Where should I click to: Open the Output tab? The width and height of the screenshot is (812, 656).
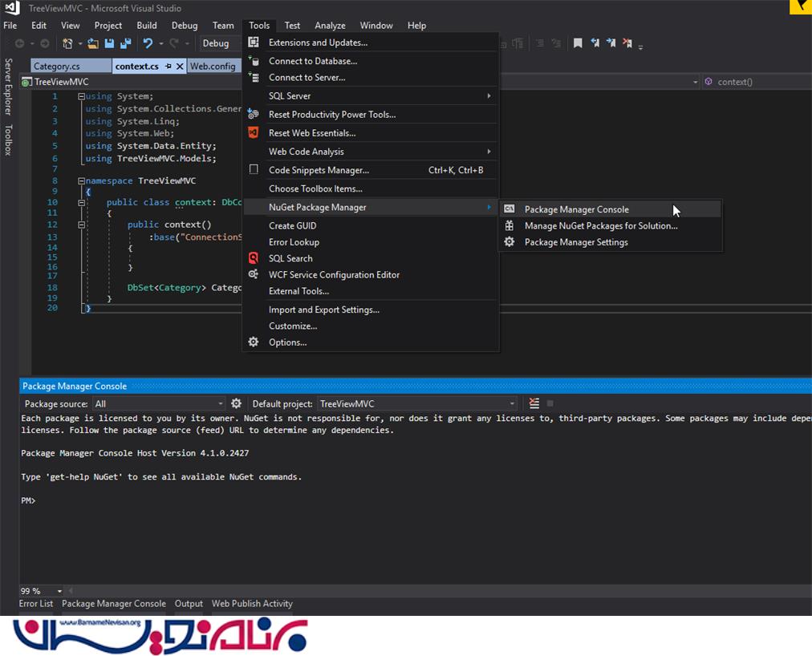pyautogui.click(x=189, y=604)
